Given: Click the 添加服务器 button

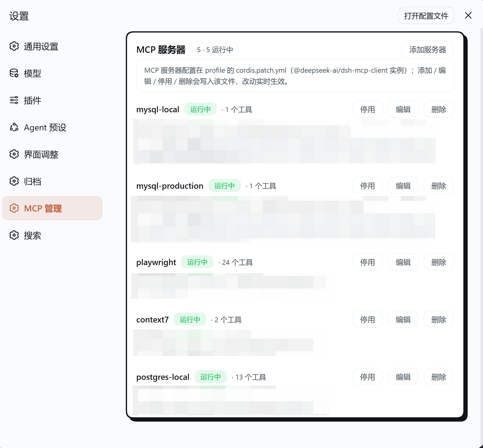Looking at the screenshot, I should point(428,49).
